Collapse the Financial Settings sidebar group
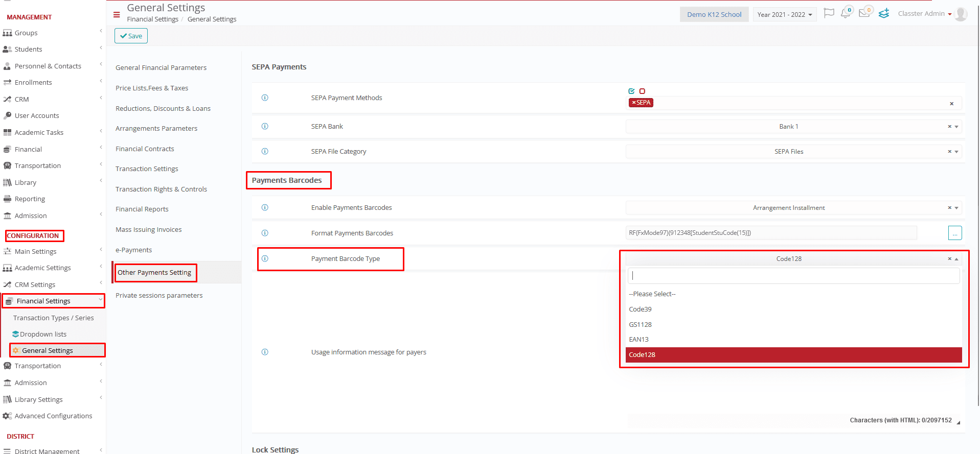The image size is (980, 454). point(53,301)
